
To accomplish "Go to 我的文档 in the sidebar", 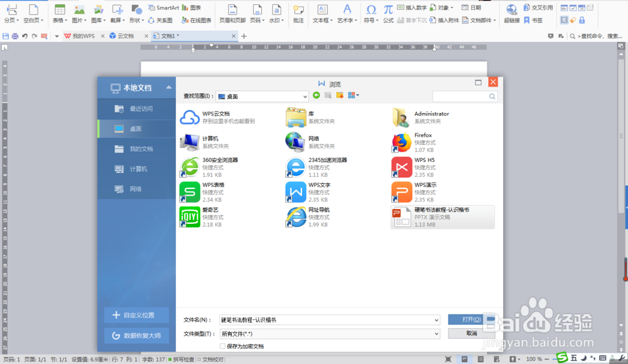I will coord(136,149).
